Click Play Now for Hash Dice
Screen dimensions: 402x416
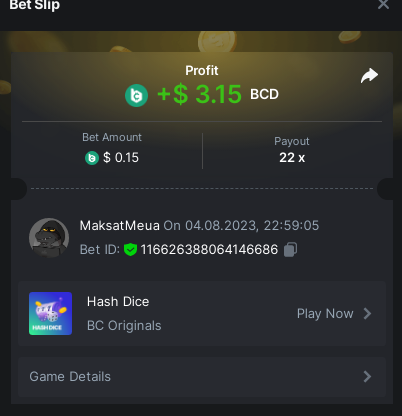click(x=325, y=314)
